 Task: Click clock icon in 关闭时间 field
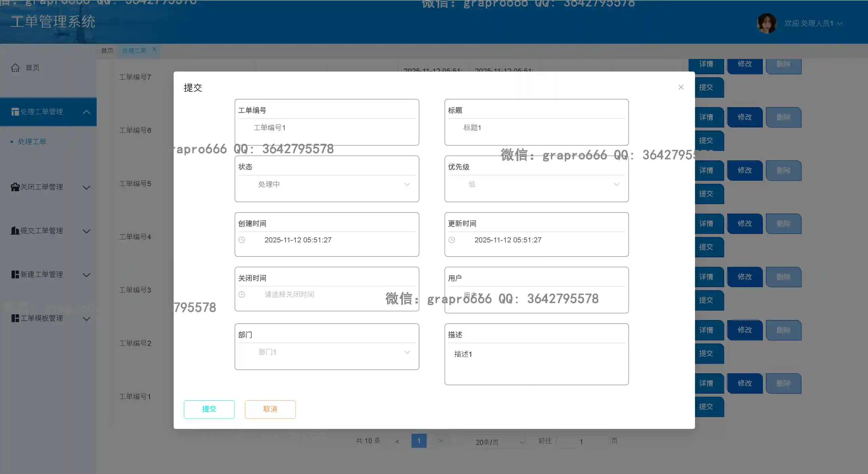point(242,295)
